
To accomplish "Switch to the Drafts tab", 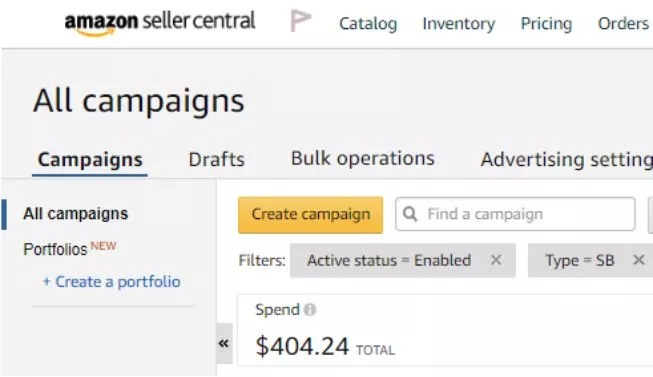I will tap(217, 160).
